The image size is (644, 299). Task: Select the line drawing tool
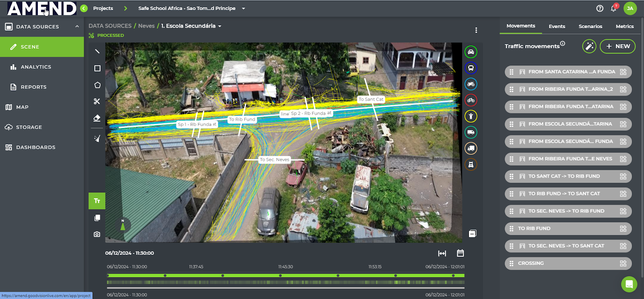pyautogui.click(x=97, y=51)
